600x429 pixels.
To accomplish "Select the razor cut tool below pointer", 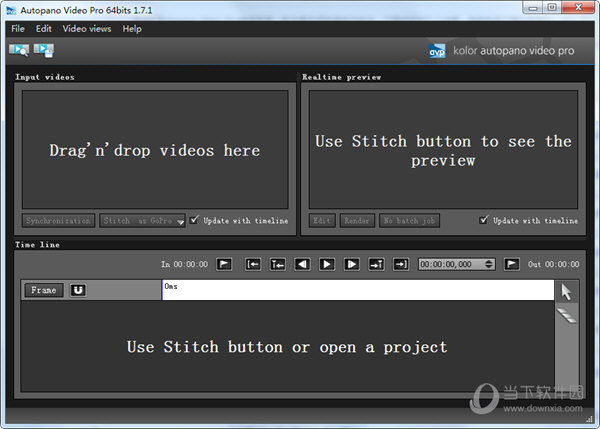I will pyautogui.click(x=567, y=315).
